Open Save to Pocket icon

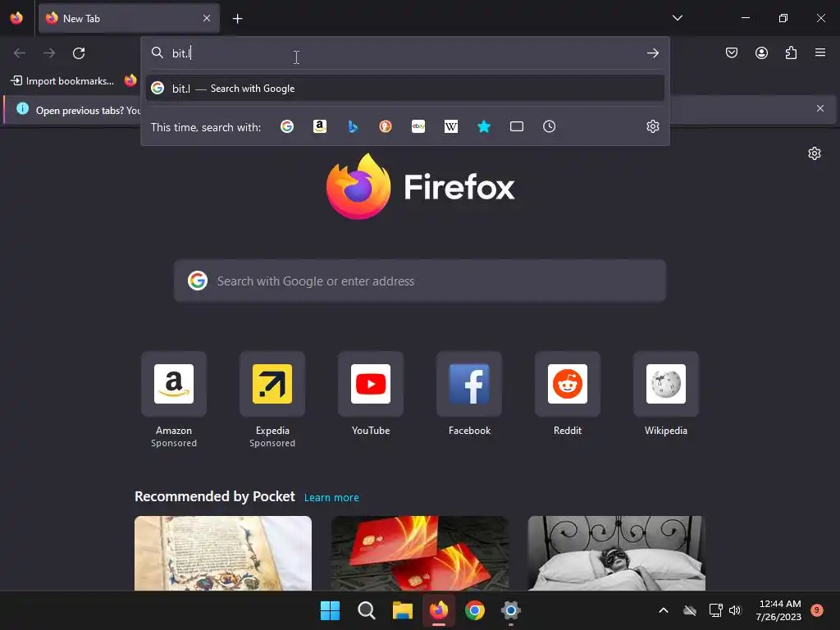tap(732, 52)
